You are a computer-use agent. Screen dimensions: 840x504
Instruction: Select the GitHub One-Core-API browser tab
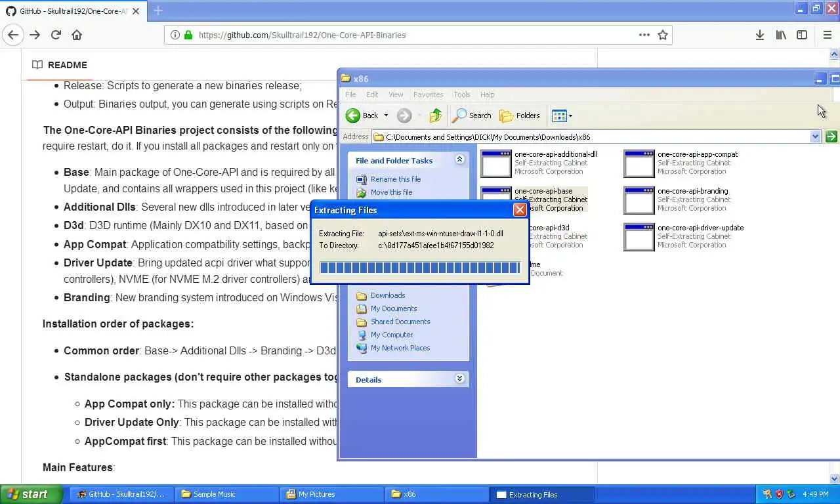(x=73, y=10)
